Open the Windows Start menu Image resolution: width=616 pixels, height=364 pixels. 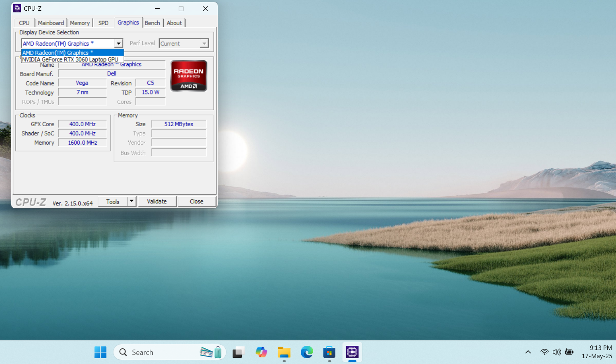click(100, 352)
